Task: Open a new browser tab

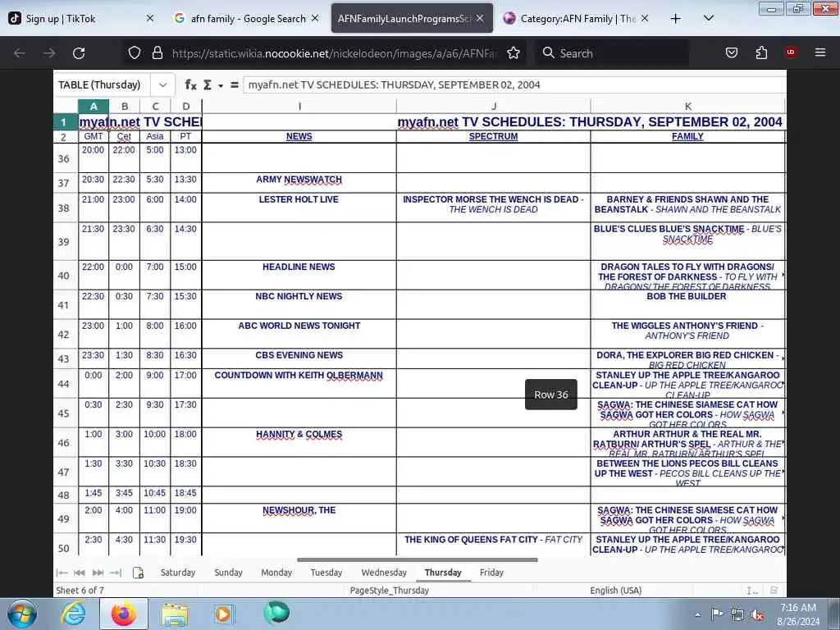Action: [676, 19]
